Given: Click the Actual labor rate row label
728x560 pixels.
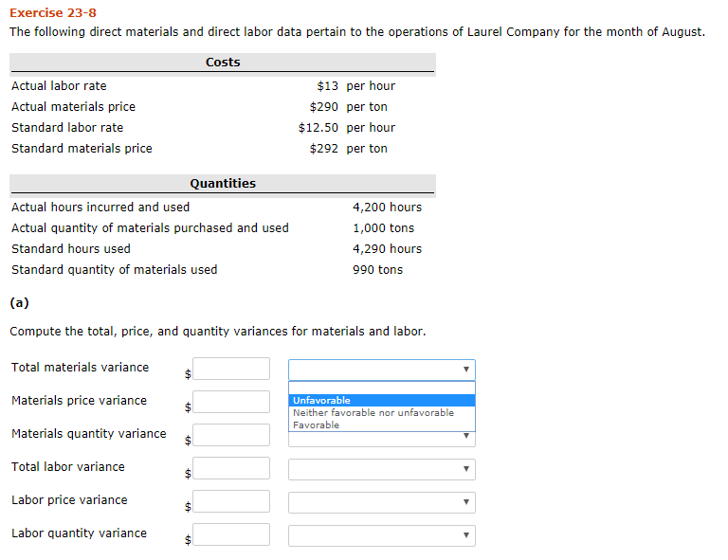Looking at the screenshot, I should coord(59,86).
